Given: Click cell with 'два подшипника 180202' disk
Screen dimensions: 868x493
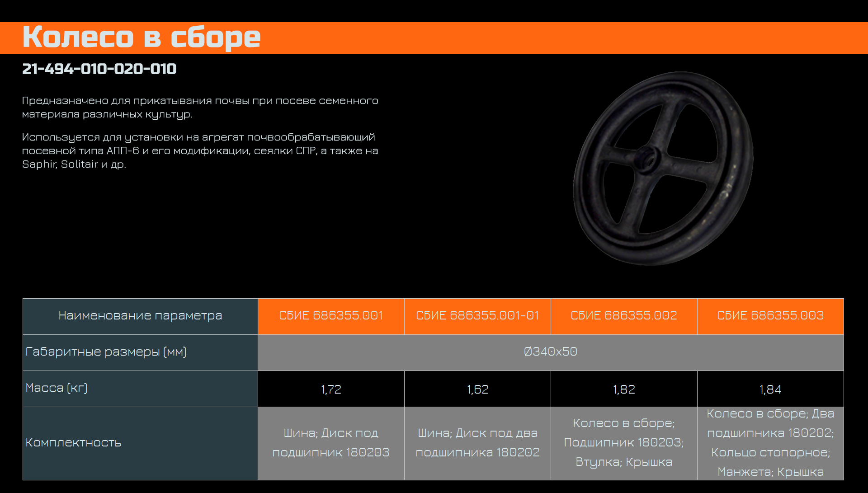Looking at the screenshot, I should click(477, 442).
